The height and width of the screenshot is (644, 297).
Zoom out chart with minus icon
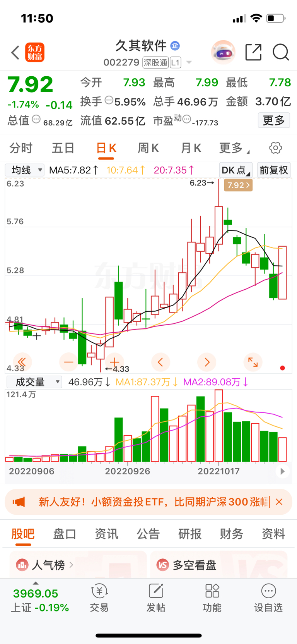pos(68,362)
